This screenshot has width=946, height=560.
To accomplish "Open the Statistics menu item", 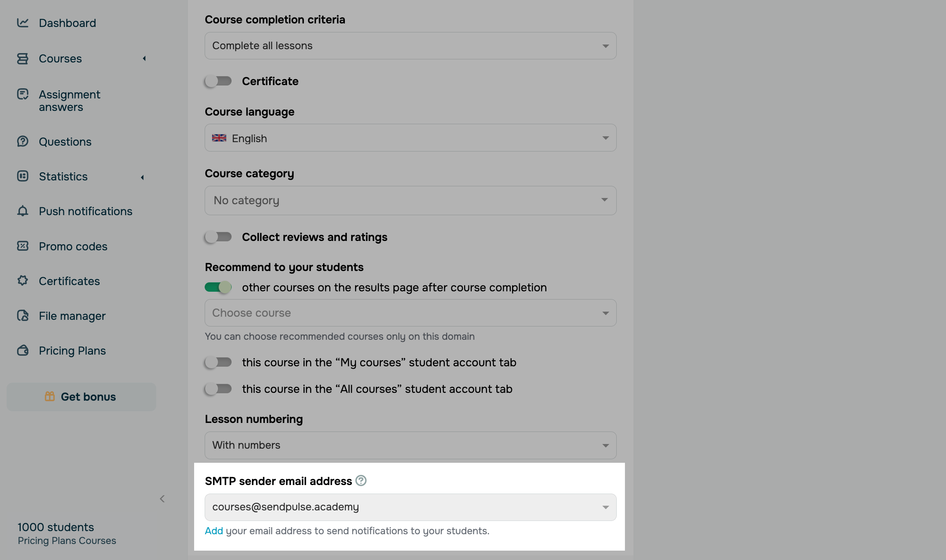I will [x=63, y=177].
